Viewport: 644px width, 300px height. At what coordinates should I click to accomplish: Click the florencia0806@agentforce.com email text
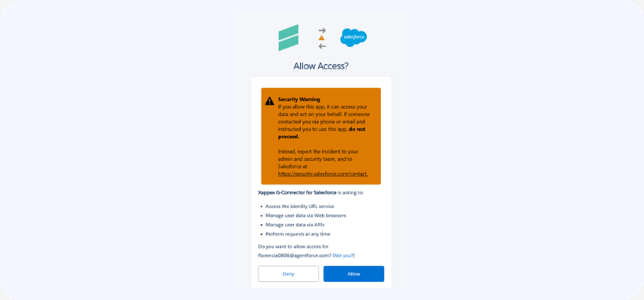[x=294, y=255]
